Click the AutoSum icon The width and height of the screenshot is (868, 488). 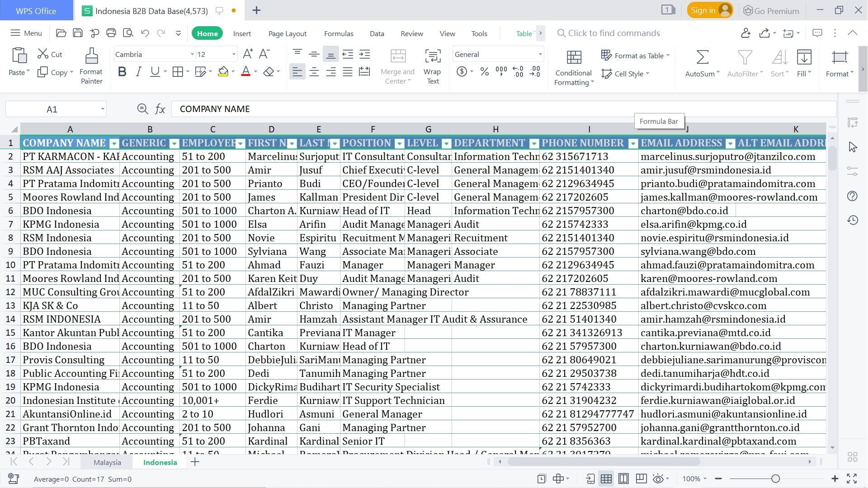tap(701, 63)
